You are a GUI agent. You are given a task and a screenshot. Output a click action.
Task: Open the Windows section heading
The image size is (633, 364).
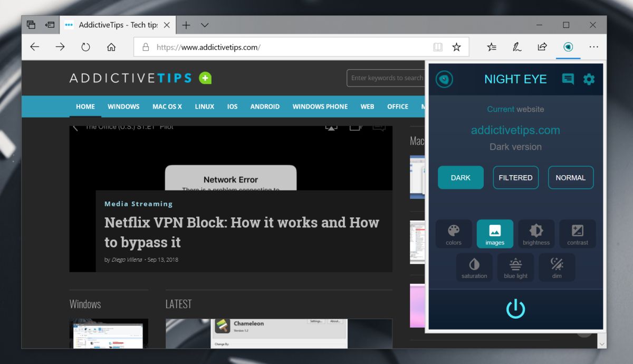coord(85,304)
